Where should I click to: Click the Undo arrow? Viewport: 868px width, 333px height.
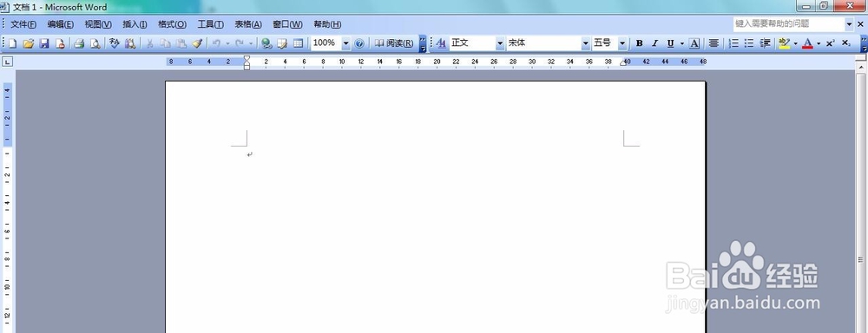tap(216, 43)
